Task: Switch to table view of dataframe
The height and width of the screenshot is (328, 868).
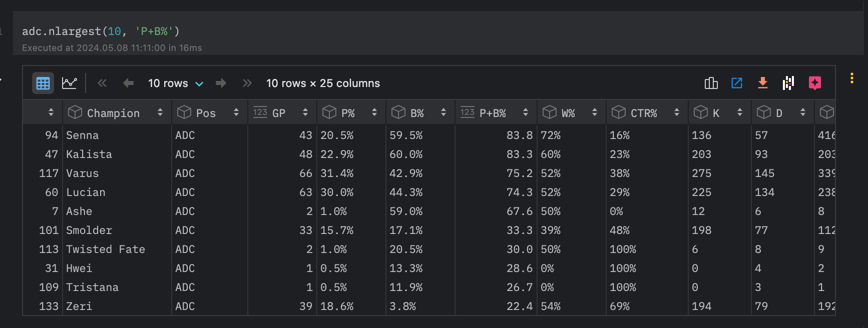Action: pyautogui.click(x=43, y=83)
